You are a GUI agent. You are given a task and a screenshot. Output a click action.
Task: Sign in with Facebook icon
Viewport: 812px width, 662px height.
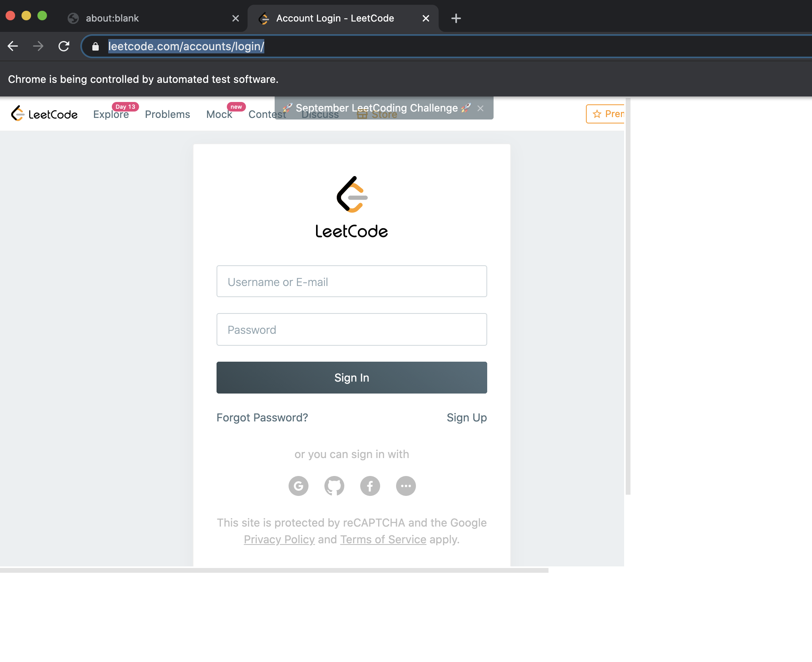370,486
